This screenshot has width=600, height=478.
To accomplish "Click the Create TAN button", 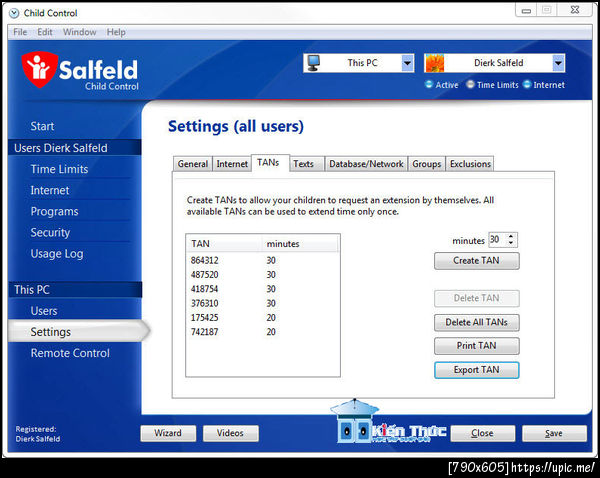I will click(476, 261).
